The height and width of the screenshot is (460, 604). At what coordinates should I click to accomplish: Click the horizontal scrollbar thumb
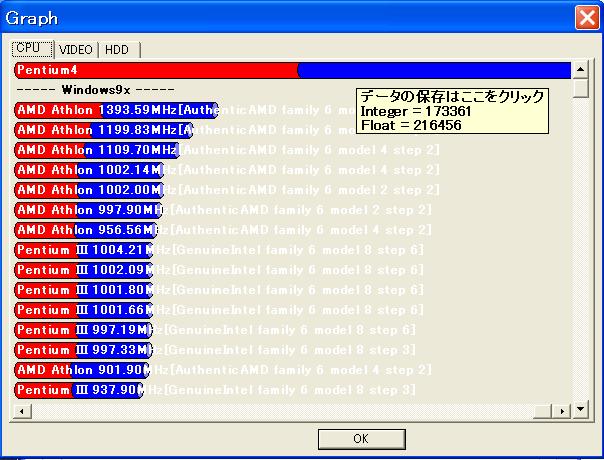(542, 411)
